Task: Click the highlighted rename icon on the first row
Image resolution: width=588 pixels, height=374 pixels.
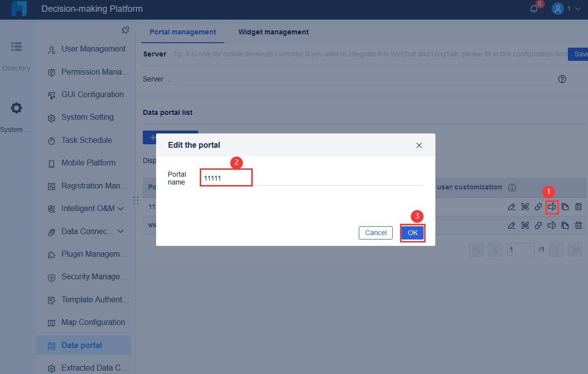Action: (x=552, y=207)
